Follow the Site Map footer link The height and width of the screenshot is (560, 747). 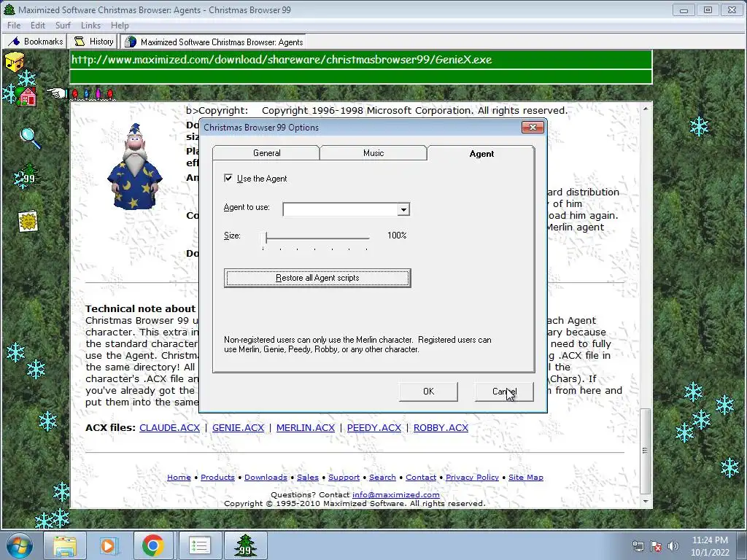(x=526, y=477)
